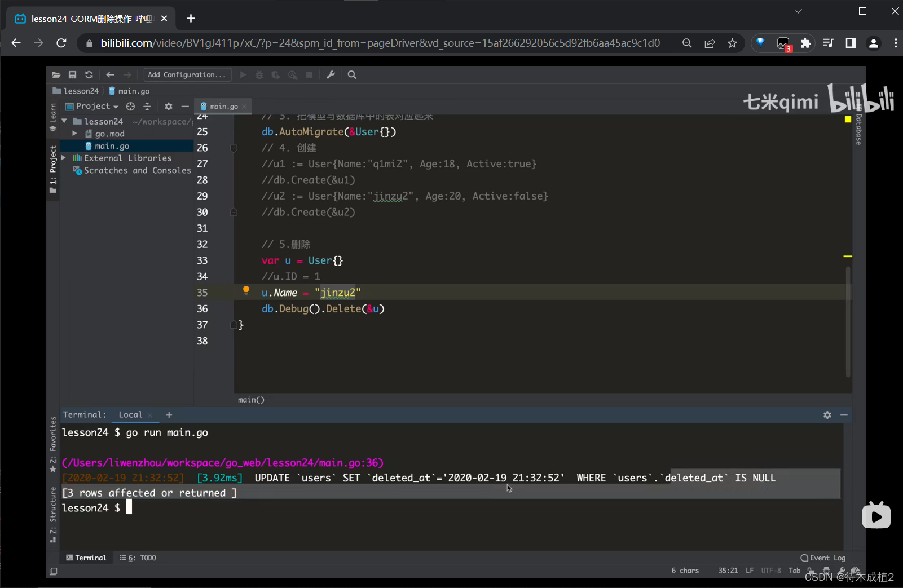Toggle the fold marker at line 26

click(234, 148)
